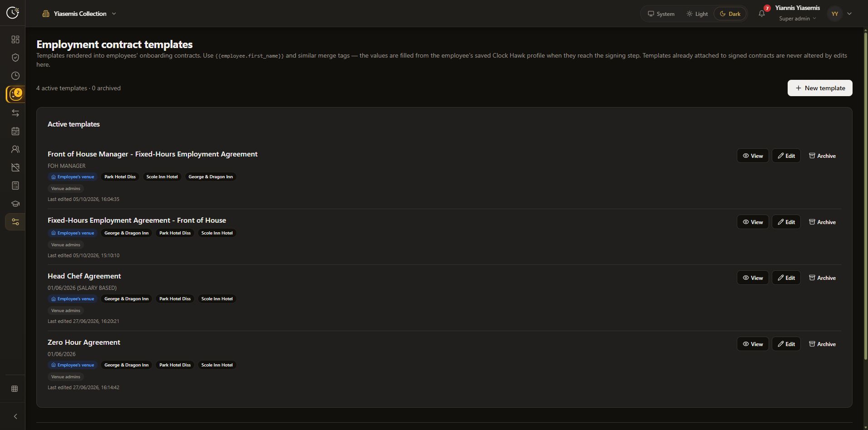Switch theme to System
The image size is (868, 430).
[x=661, y=14]
